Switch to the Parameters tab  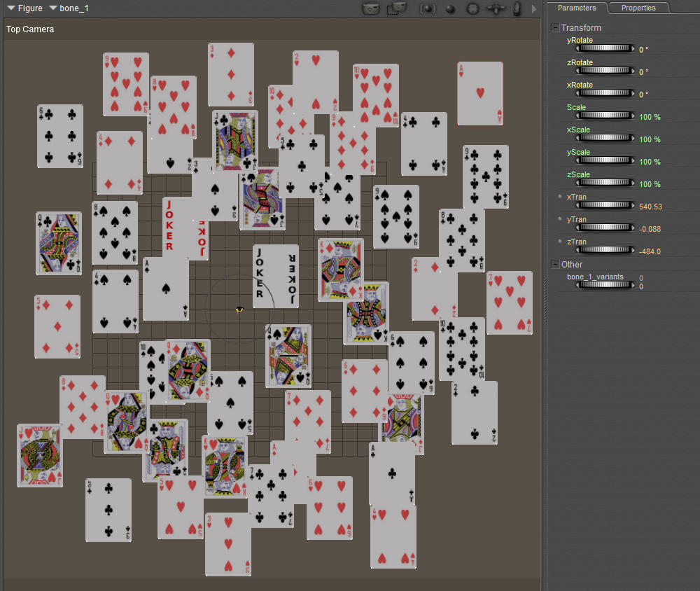point(576,8)
